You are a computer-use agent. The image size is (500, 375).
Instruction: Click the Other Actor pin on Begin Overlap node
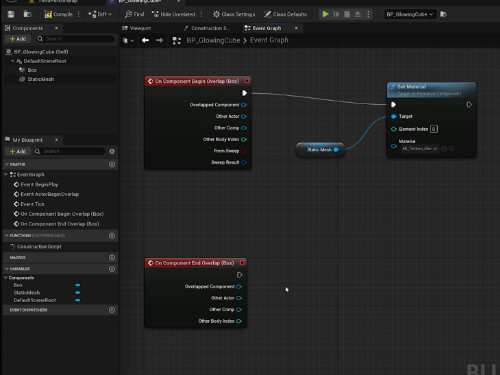point(244,116)
